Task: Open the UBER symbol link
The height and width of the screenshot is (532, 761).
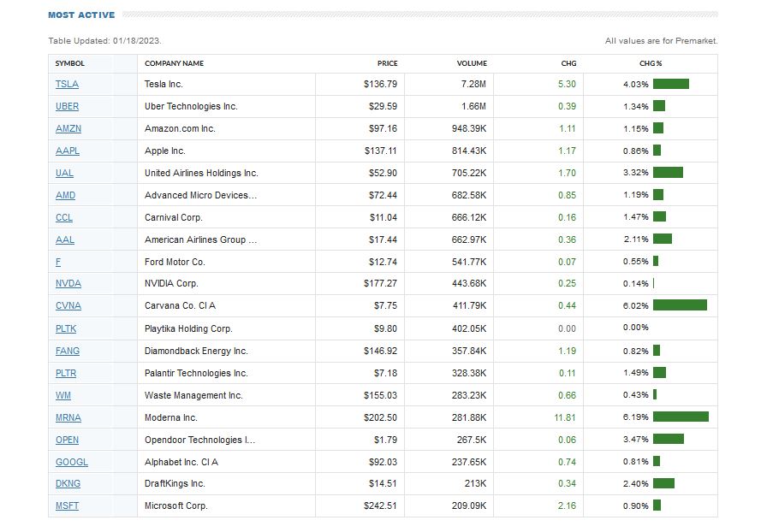Action: pyautogui.click(x=67, y=106)
